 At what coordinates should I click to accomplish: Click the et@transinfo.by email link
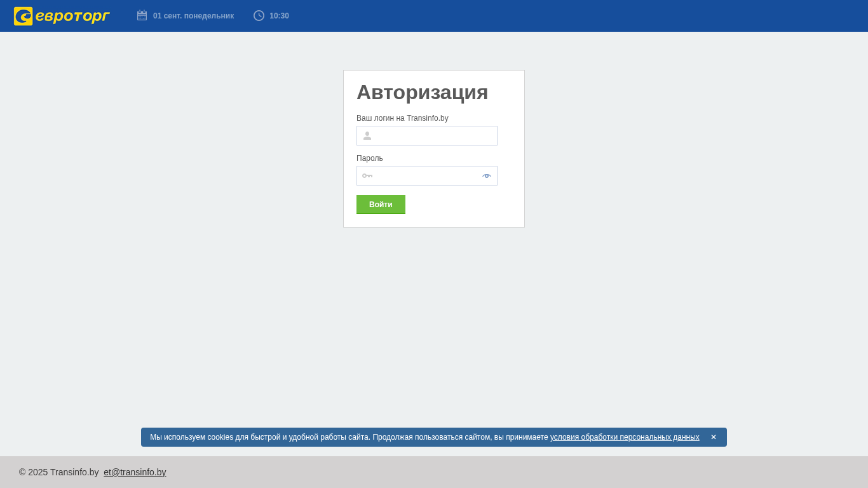[135, 472]
